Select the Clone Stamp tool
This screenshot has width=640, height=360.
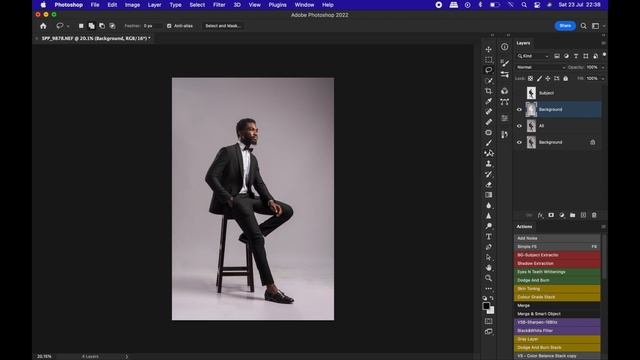489,164
